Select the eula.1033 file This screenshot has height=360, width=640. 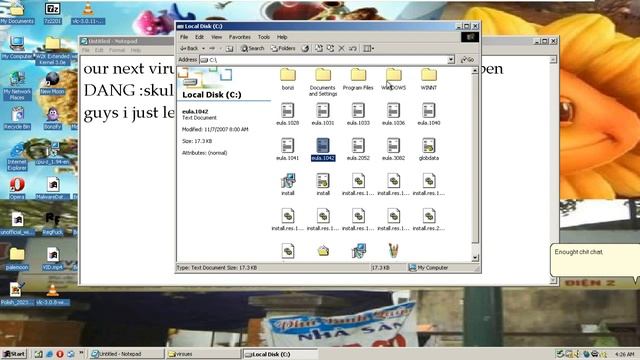pos(358,114)
